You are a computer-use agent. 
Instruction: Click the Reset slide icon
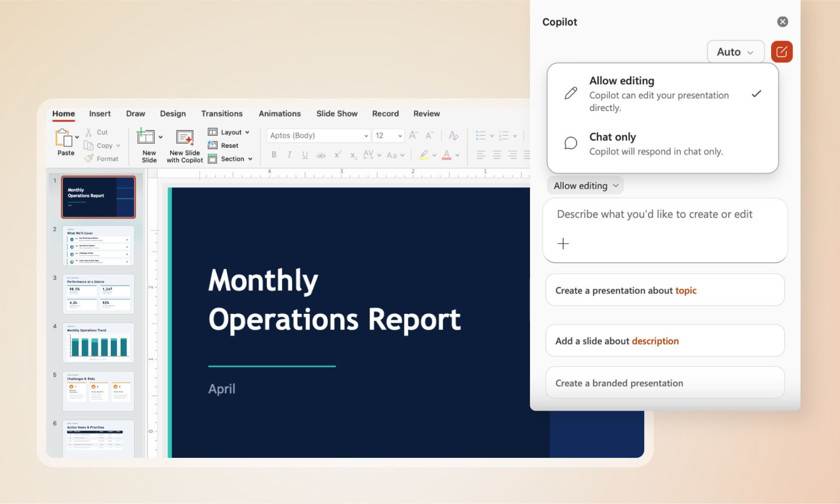click(x=213, y=145)
